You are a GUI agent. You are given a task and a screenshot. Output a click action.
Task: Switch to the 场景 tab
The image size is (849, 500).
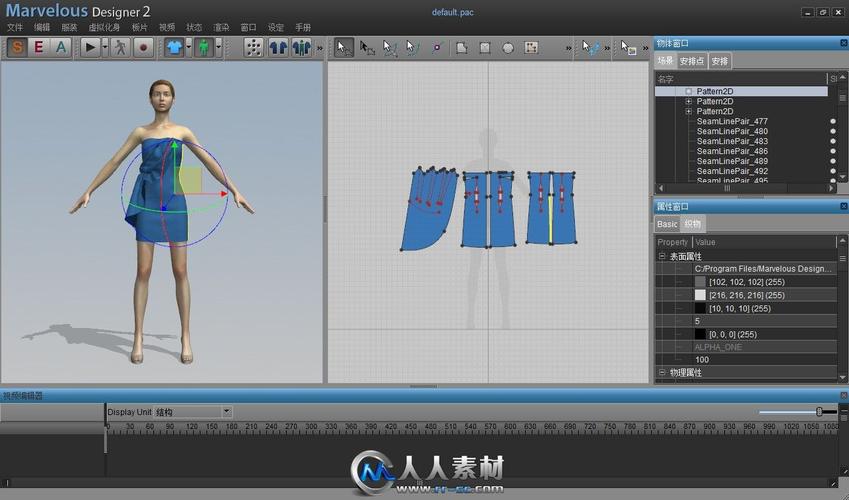665,61
